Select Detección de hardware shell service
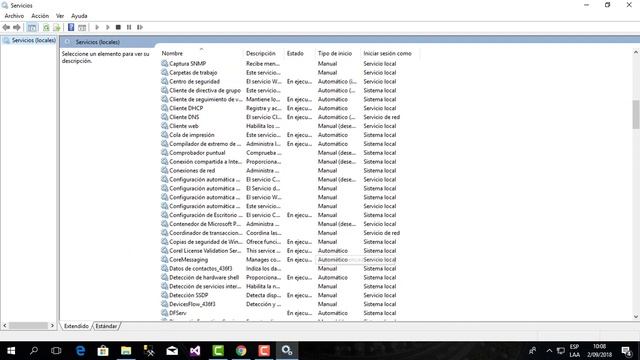Viewport: 640px width, 360px height. (x=204, y=278)
